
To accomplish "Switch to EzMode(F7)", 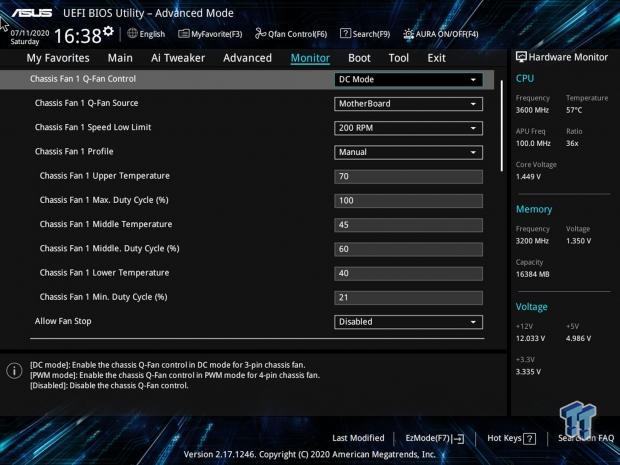I will (x=427, y=438).
